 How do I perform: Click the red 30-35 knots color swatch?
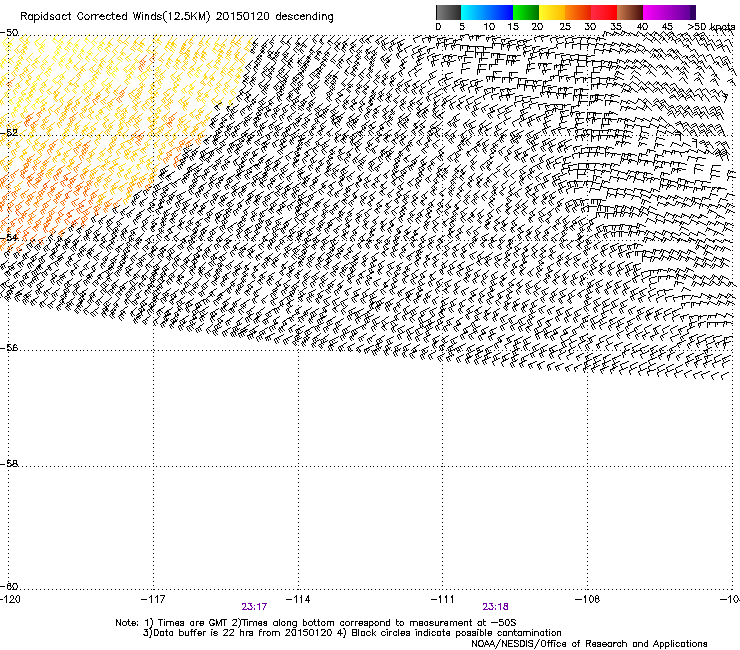(604, 12)
